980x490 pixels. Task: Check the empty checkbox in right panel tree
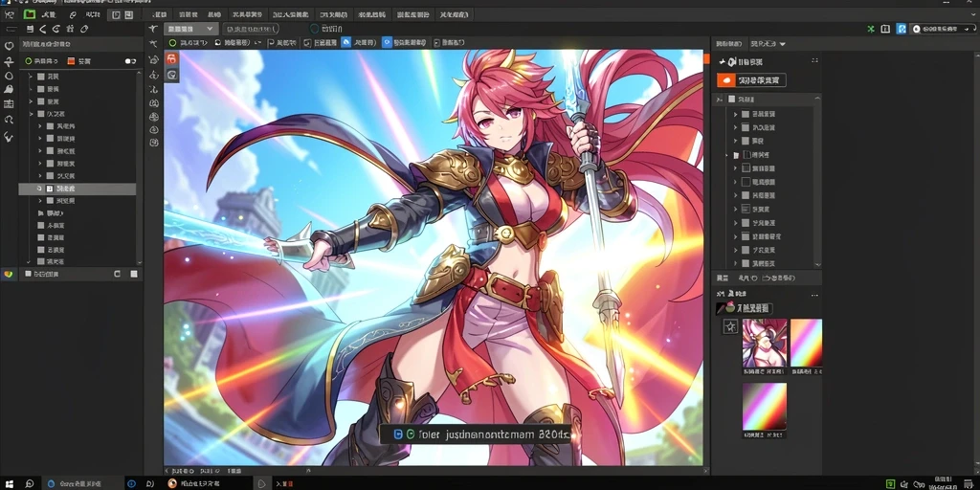pyautogui.click(x=746, y=182)
